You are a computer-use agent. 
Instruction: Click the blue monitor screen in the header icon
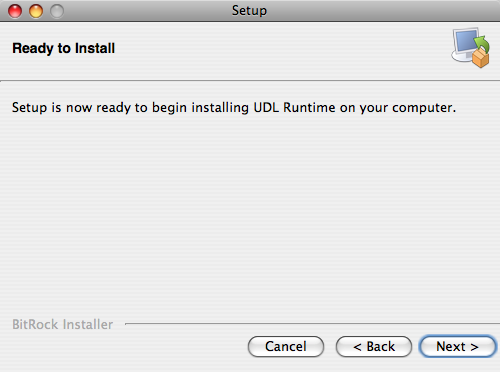pos(467,41)
